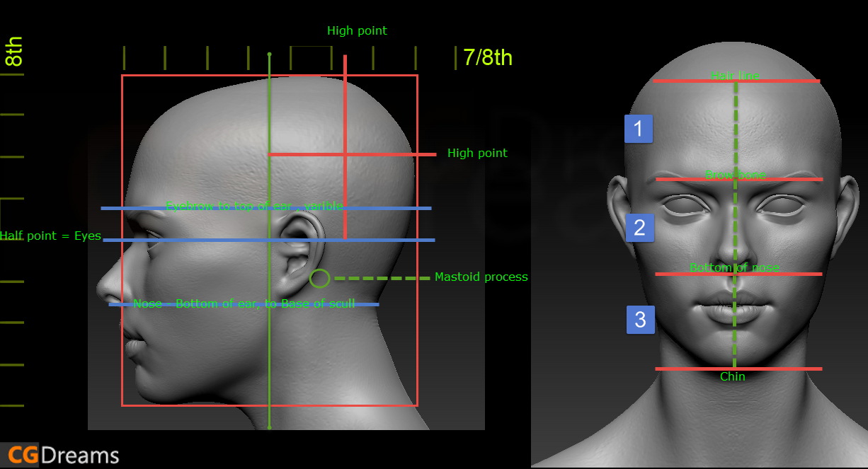The image size is (868, 469).
Task: Click the Chin label
Action: (733, 376)
